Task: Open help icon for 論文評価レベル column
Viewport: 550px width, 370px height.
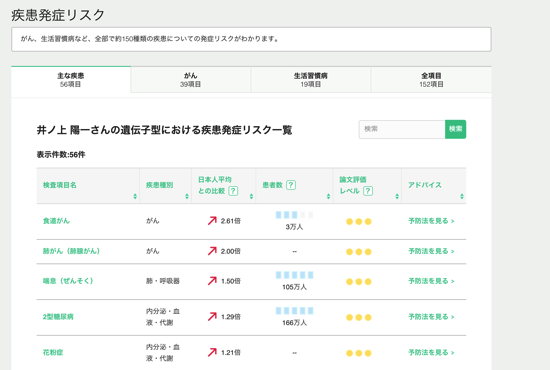Action: [x=368, y=191]
